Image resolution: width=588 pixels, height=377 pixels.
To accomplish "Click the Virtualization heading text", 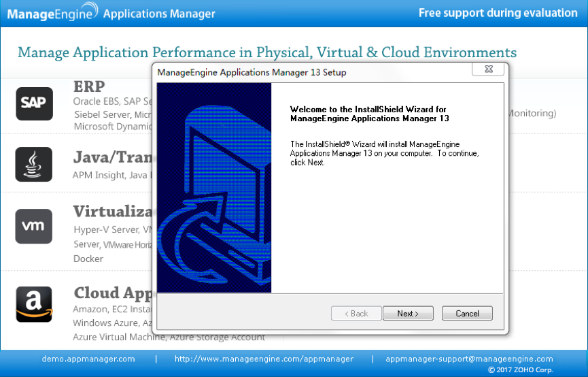I will pyautogui.click(x=113, y=212).
